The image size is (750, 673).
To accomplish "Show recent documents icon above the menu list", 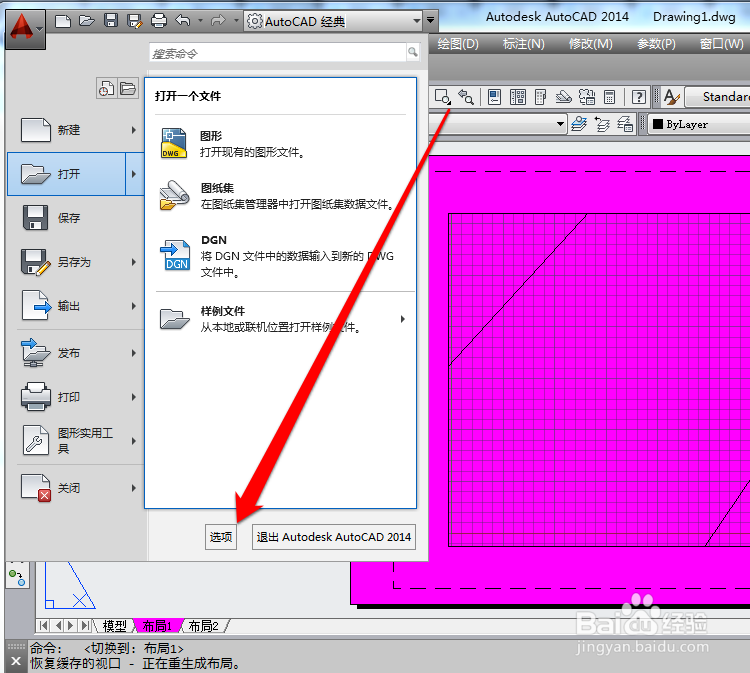I will (x=106, y=88).
